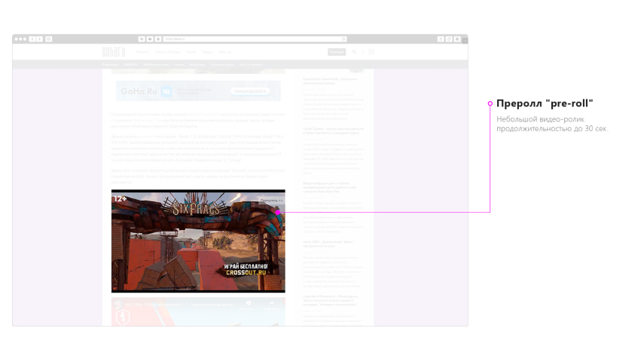The height and width of the screenshot is (362, 644).
Task: Open the Кино и сериалы category tab
Action: coord(251,65)
